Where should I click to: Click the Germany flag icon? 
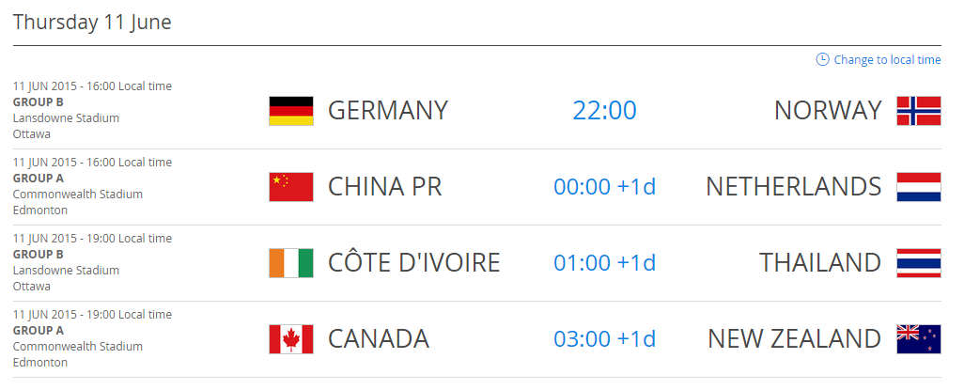291,111
